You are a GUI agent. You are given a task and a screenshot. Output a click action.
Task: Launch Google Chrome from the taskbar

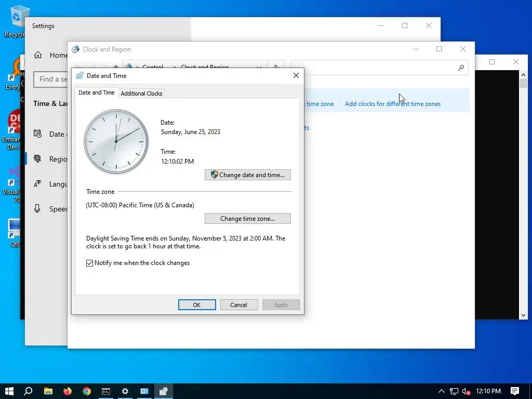(x=87, y=391)
